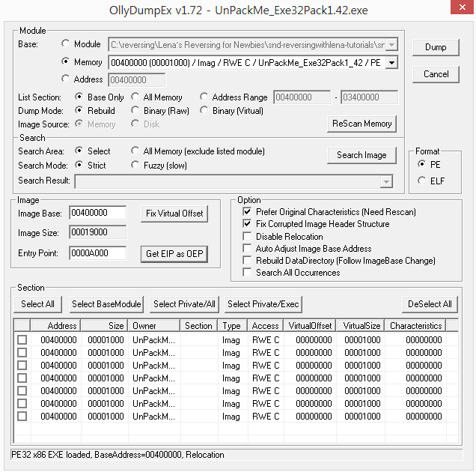
Task: Click the VirtualOffset column header
Action: click(310, 325)
